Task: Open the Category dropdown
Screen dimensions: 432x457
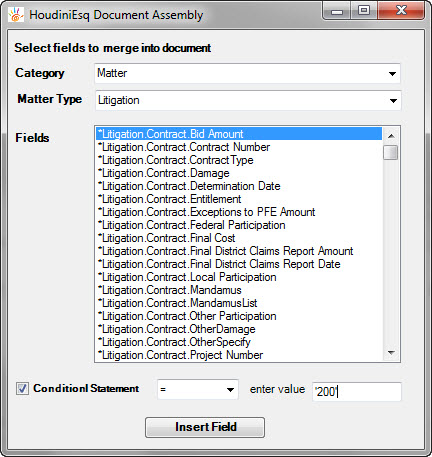Action: 247,73
